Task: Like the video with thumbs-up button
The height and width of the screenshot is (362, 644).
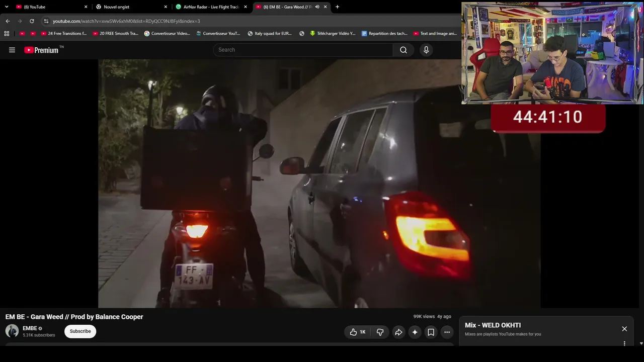Action: 358,332
